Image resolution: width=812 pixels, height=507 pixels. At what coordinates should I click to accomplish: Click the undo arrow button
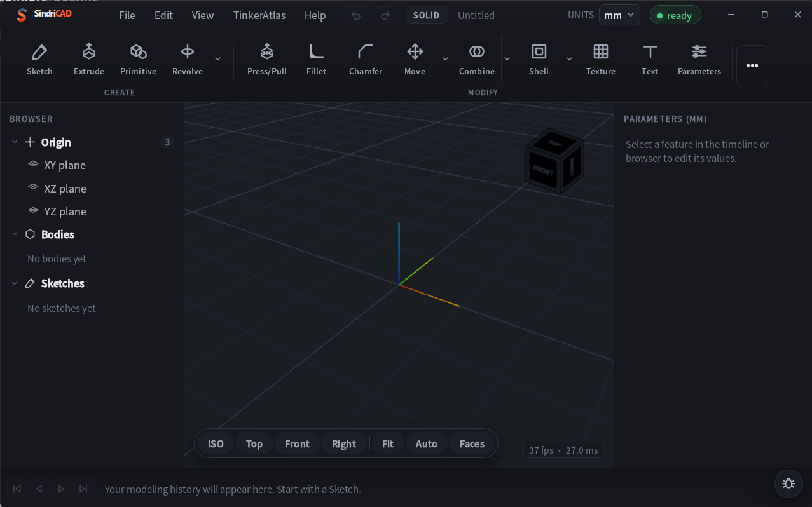coord(356,15)
